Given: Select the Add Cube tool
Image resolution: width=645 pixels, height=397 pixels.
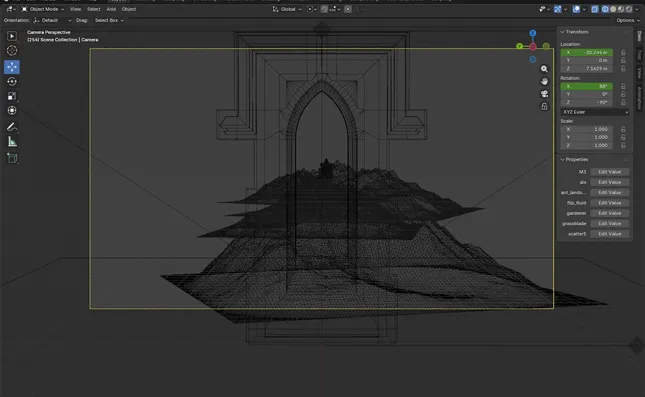Looking at the screenshot, I should pyautogui.click(x=12, y=158).
